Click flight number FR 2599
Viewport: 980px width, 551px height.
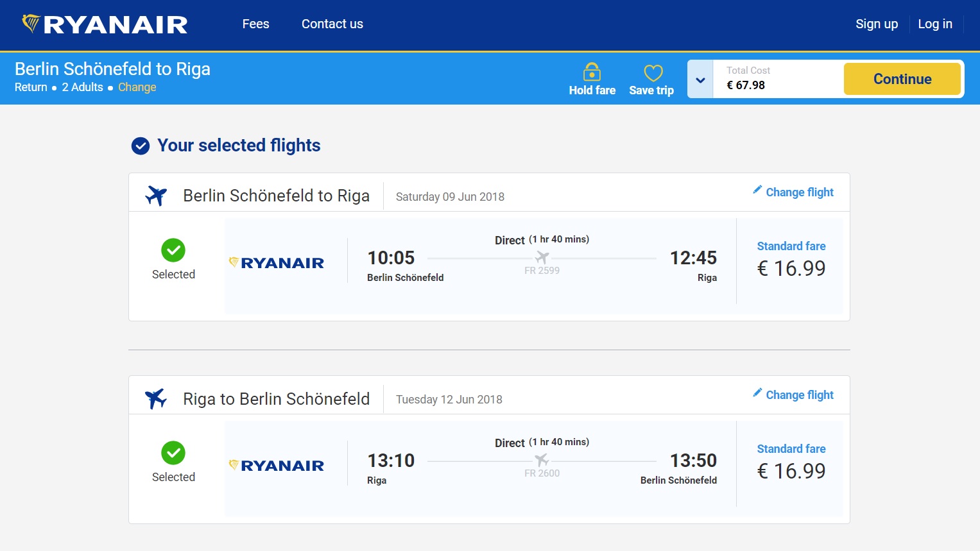coord(542,271)
